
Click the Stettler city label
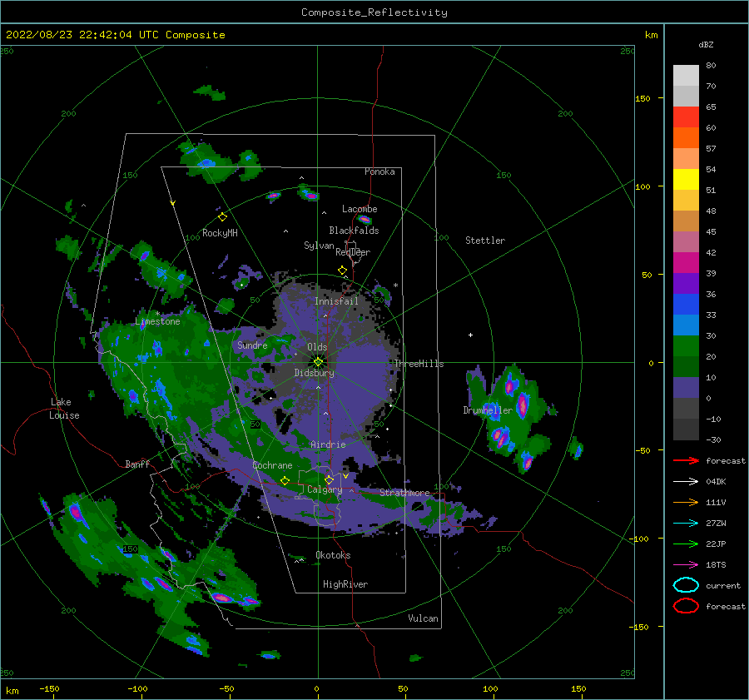click(485, 241)
